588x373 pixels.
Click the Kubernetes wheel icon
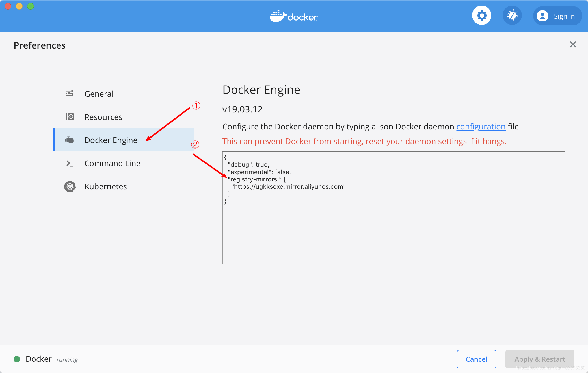[x=70, y=186]
